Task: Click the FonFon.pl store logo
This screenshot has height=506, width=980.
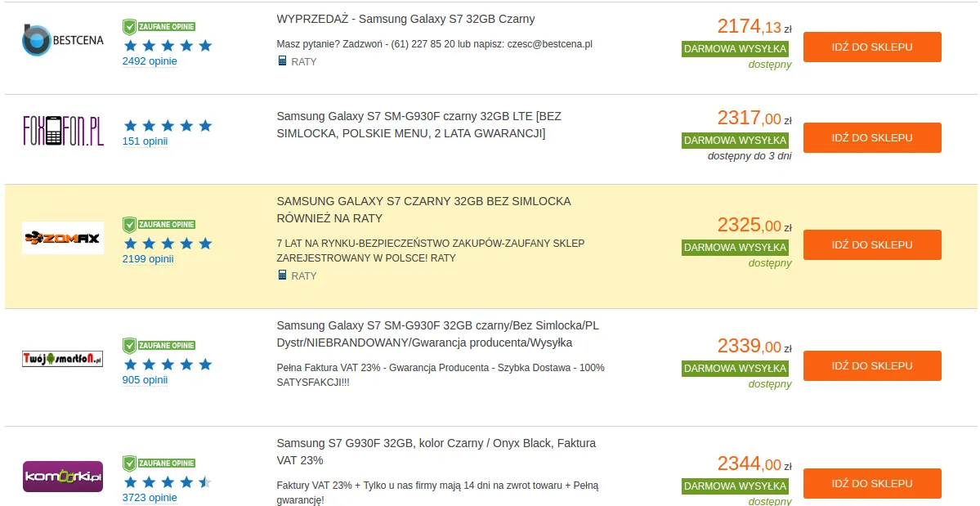Action: click(x=63, y=131)
